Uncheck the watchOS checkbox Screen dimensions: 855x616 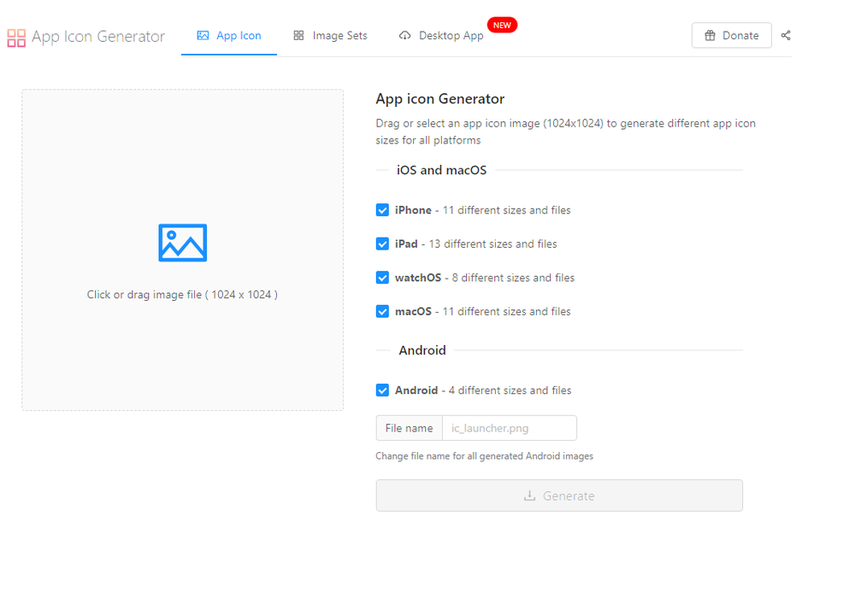tap(382, 277)
